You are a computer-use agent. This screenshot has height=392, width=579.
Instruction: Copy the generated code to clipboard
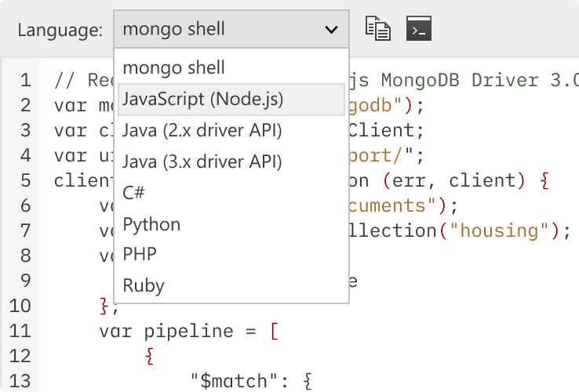pos(378,28)
